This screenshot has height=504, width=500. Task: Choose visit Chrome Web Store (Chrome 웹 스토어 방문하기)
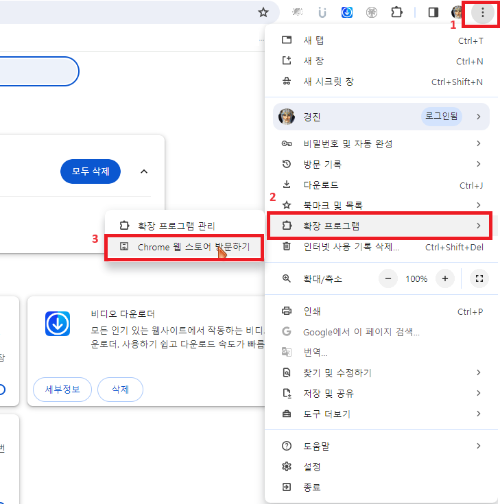184,247
